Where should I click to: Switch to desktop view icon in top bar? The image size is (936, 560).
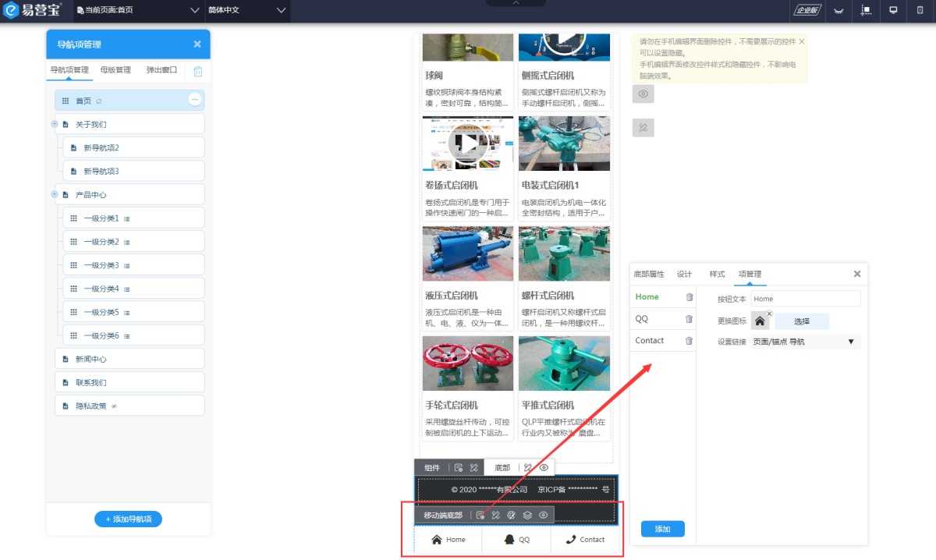[x=893, y=10]
